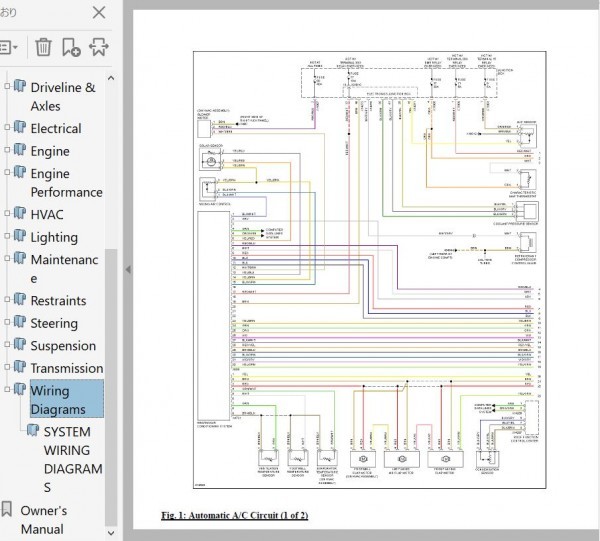
Task: Click the SYSTEM WIRING DIAGRAMS bookmark icon
Action: tap(33, 430)
